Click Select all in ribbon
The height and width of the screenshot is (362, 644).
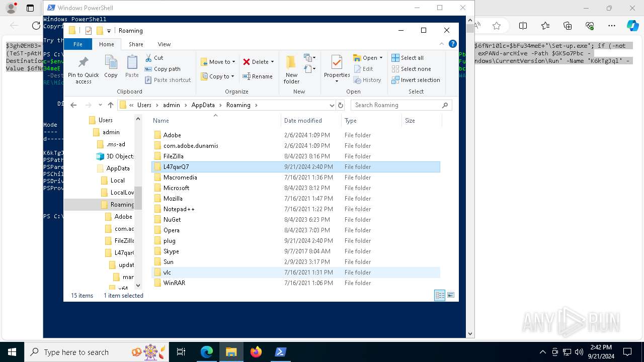[x=408, y=58]
